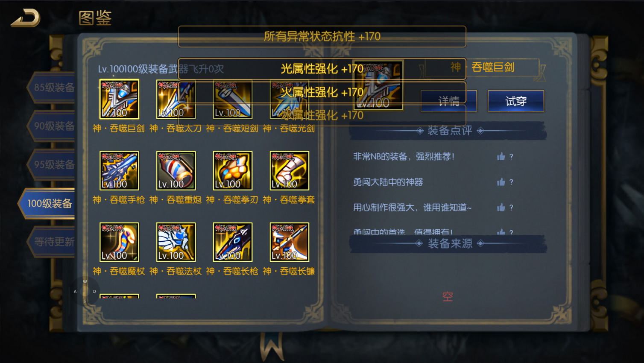Pick the 神·吞噬长镰 weapon icon

290,242
